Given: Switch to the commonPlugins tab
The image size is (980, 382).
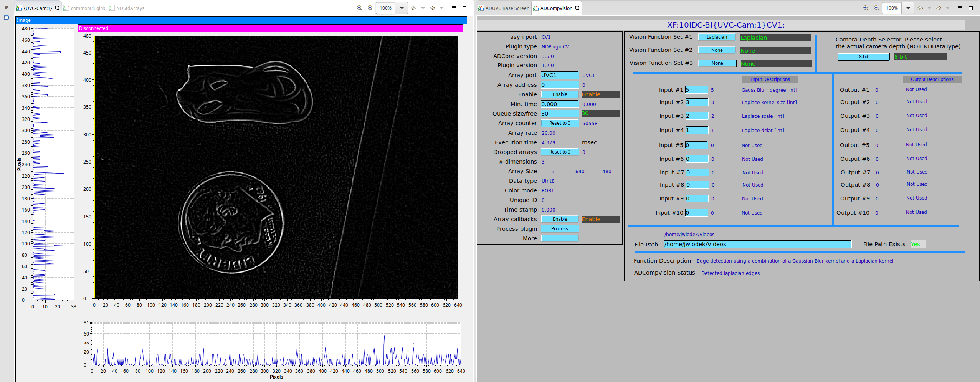Looking at the screenshot, I should pos(84,8).
